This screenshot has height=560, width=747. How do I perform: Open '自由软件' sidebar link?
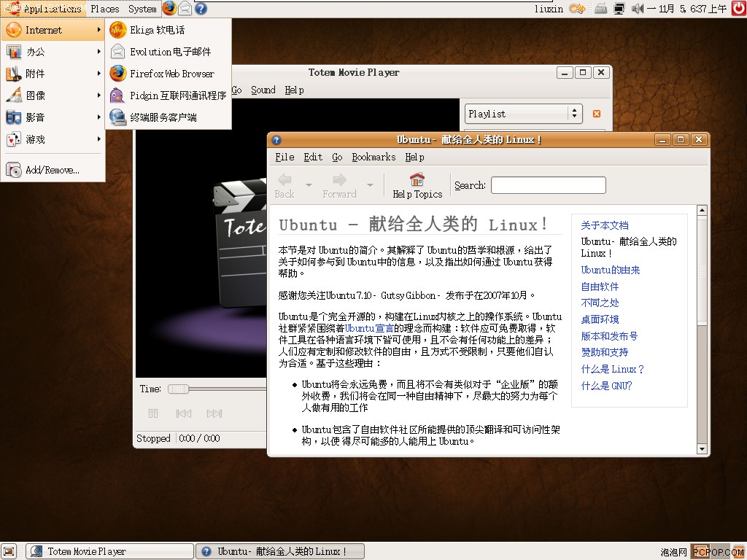(x=600, y=287)
